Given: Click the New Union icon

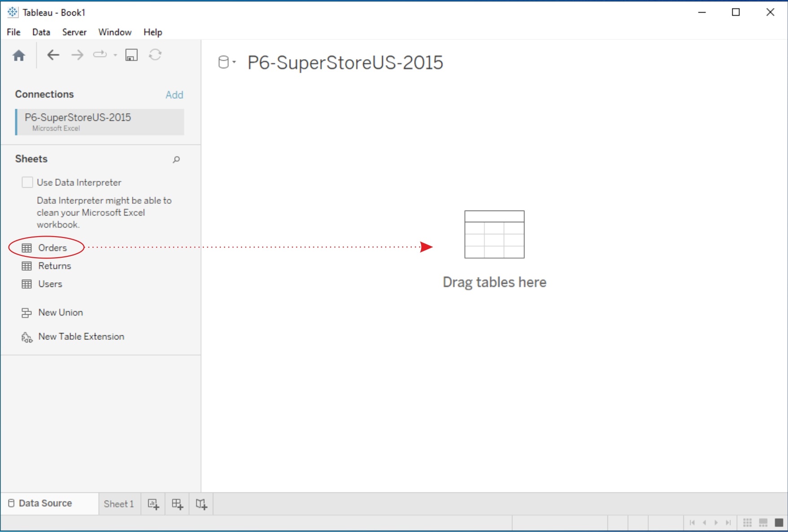Looking at the screenshot, I should [x=27, y=313].
